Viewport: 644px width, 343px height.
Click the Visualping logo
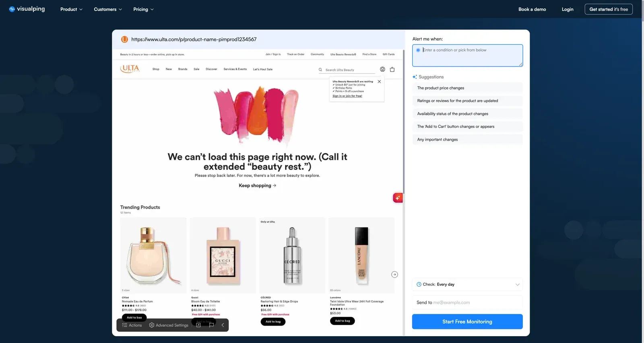point(27,9)
